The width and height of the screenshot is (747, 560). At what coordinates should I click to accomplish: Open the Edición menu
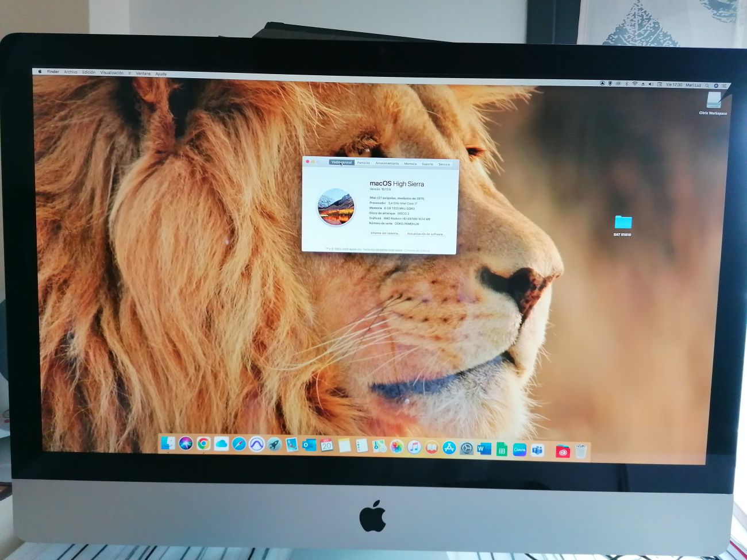tap(88, 72)
